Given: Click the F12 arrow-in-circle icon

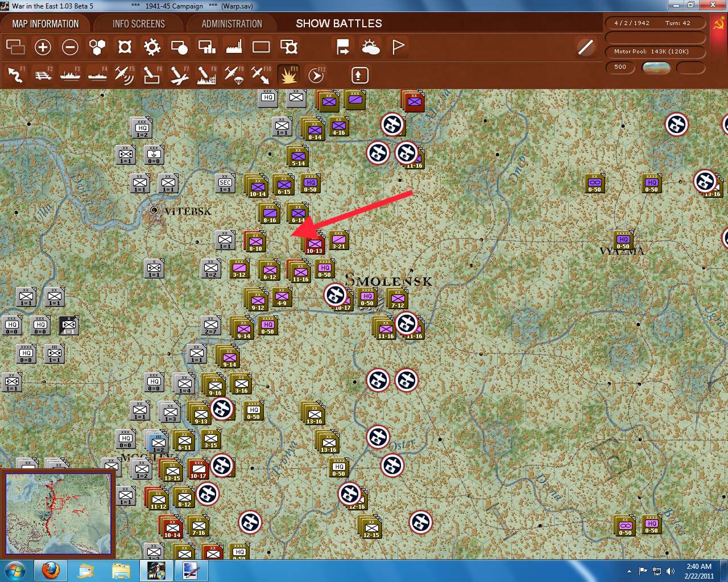Looking at the screenshot, I should 316,75.
